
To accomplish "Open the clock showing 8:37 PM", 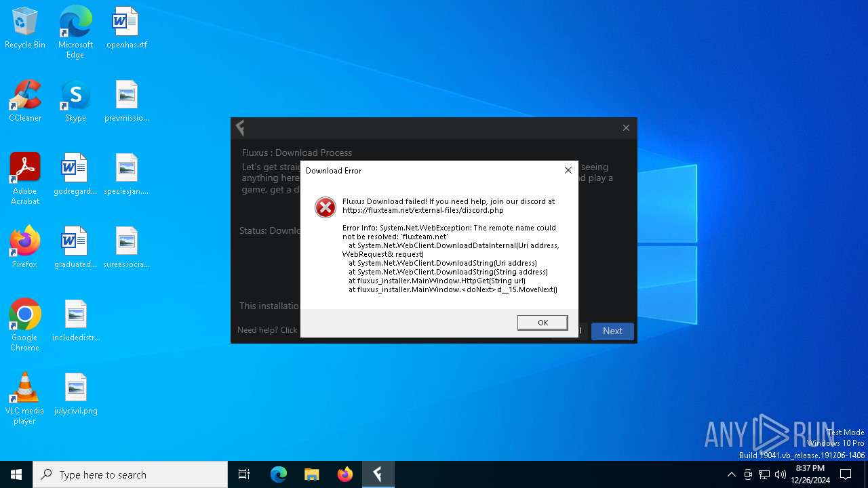I will tap(810, 474).
